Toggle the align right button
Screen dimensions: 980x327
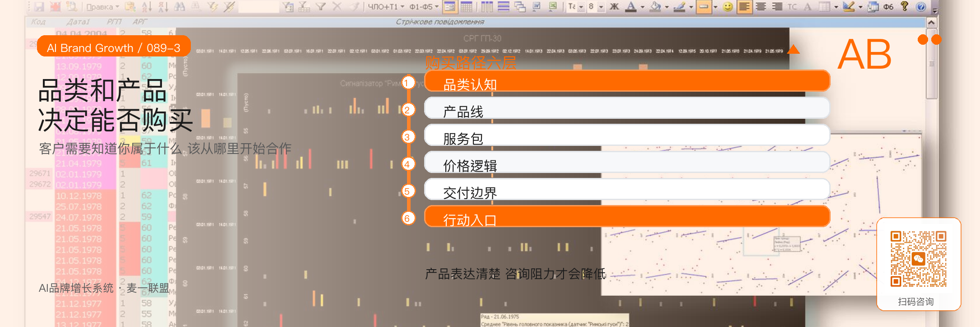[777, 7]
